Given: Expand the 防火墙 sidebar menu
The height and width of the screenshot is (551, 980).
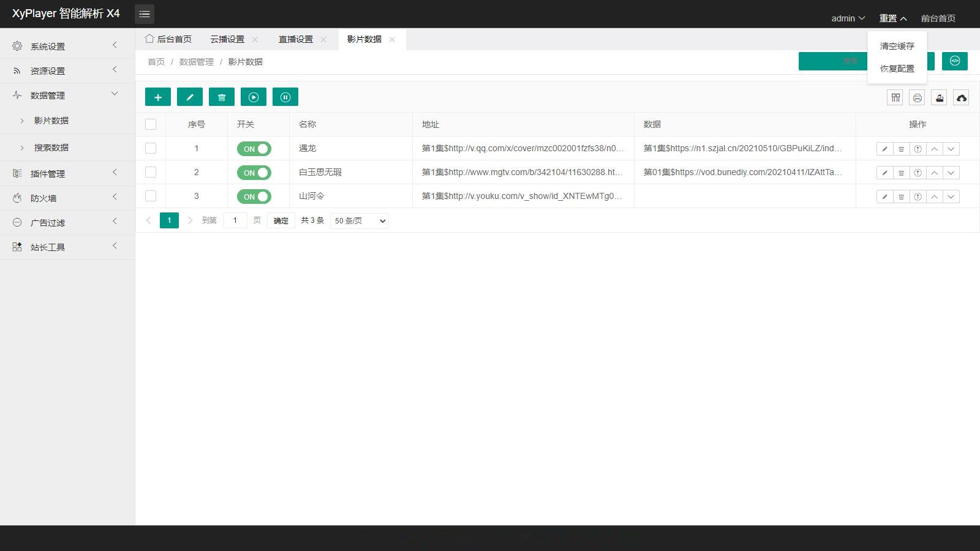Looking at the screenshot, I should point(67,198).
